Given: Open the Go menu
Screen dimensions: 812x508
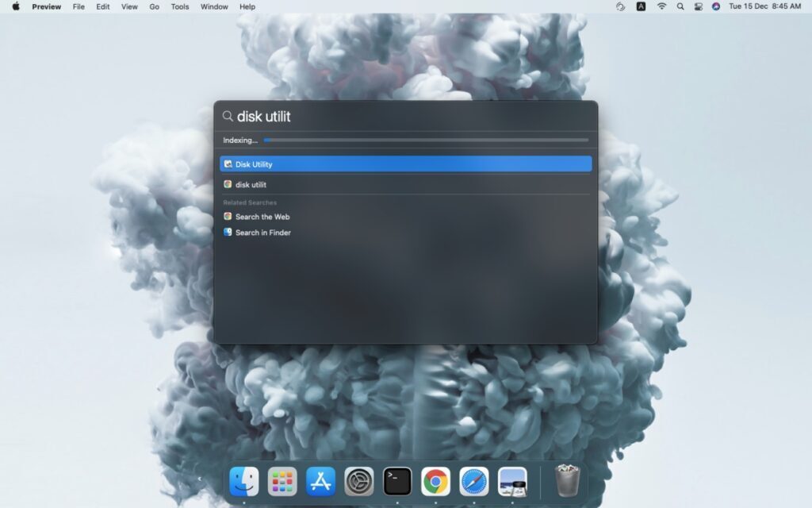Looking at the screenshot, I should click(x=154, y=7).
